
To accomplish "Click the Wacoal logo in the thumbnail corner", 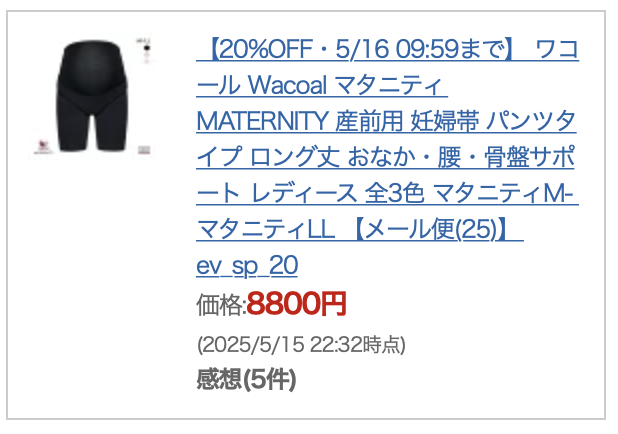I will [x=43, y=147].
